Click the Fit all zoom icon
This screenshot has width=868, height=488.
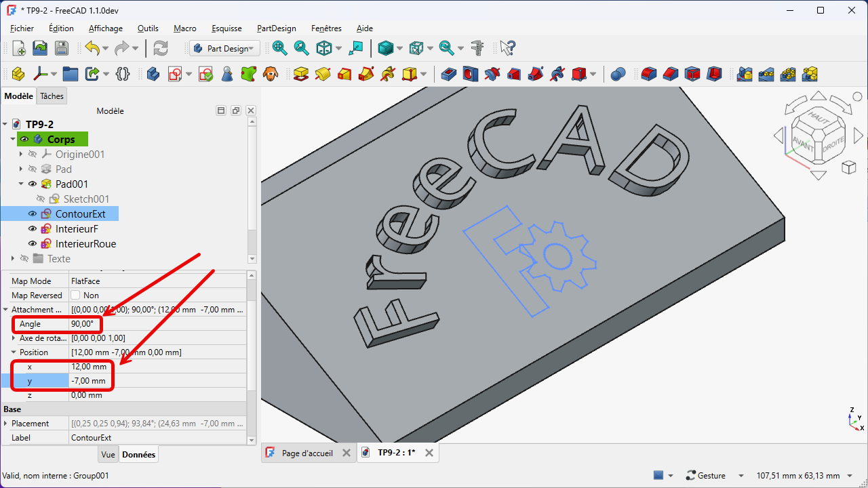(x=279, y=48)
